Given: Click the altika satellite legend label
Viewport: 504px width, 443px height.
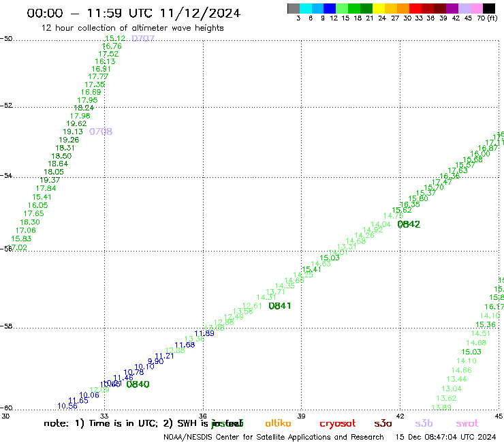Looking at the screenshot, I should 278,423.
